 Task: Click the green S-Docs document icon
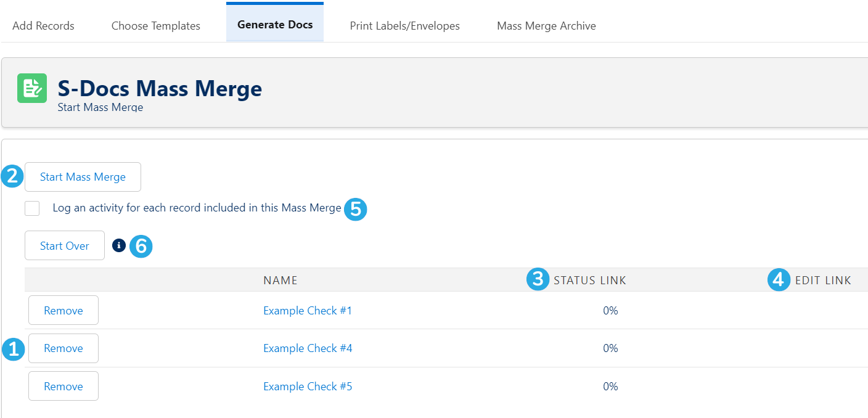[32, 88]
